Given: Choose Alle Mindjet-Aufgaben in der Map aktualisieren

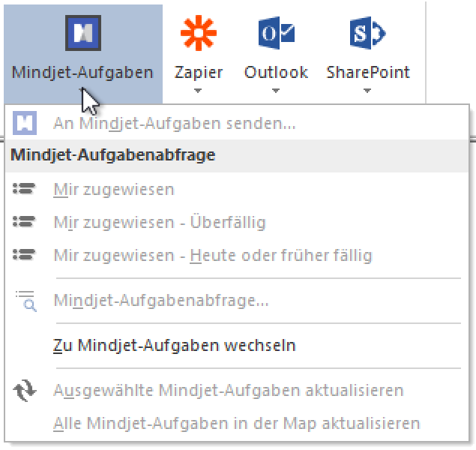Looking at the screenshot, I should click(237, 423).
